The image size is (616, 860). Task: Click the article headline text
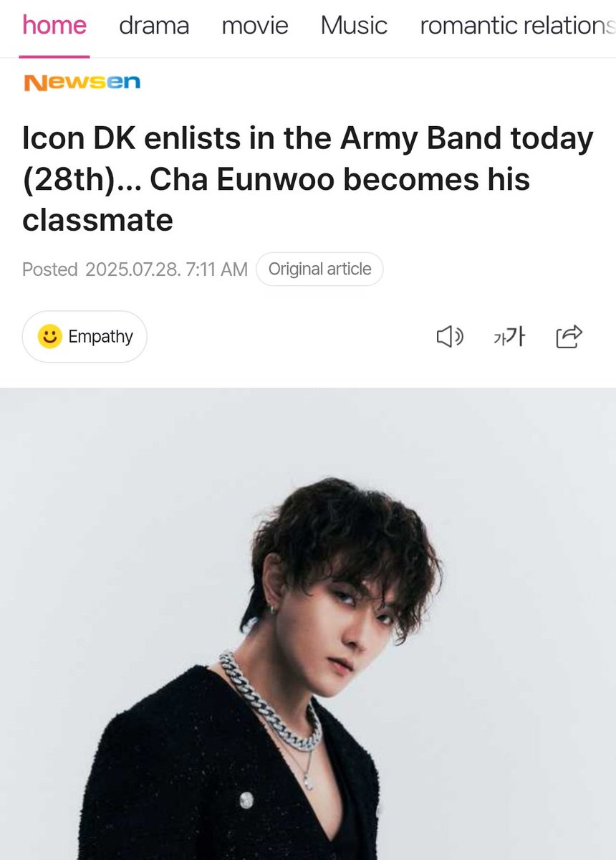(x=308, y=179)
